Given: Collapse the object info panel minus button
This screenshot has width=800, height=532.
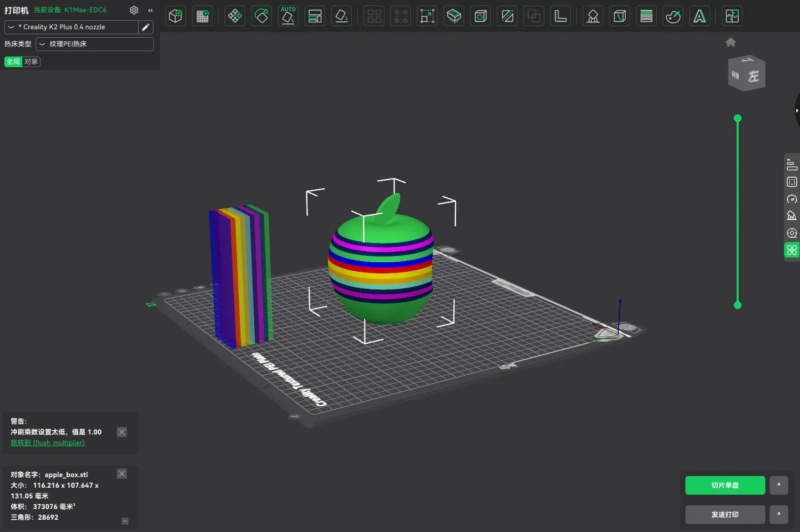Looking at the screenshot, I should 125,521.
